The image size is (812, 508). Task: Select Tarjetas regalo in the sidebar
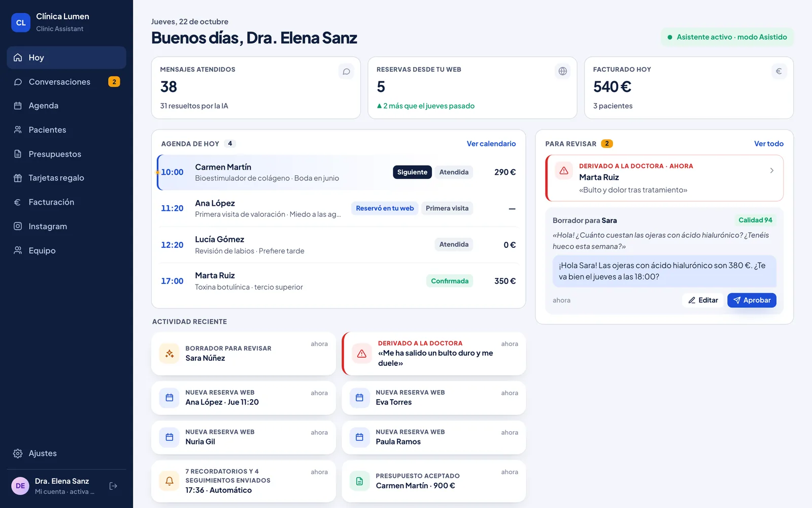point(66,178)
